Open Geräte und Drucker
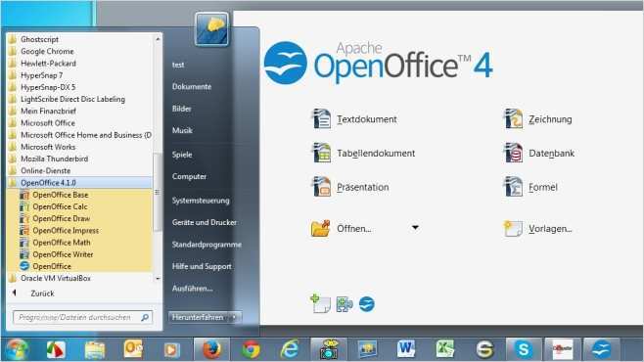644x362 pixels. (205, 222)
